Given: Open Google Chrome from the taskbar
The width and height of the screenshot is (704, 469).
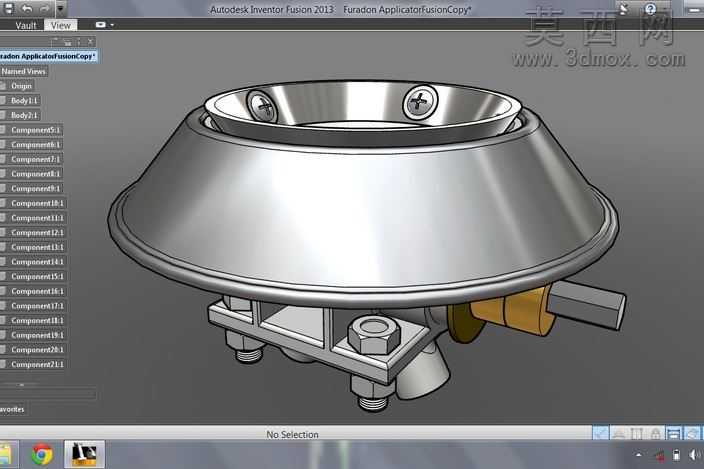Looking at the screenshot, I should pyautogui.click(x=41, y=455).
